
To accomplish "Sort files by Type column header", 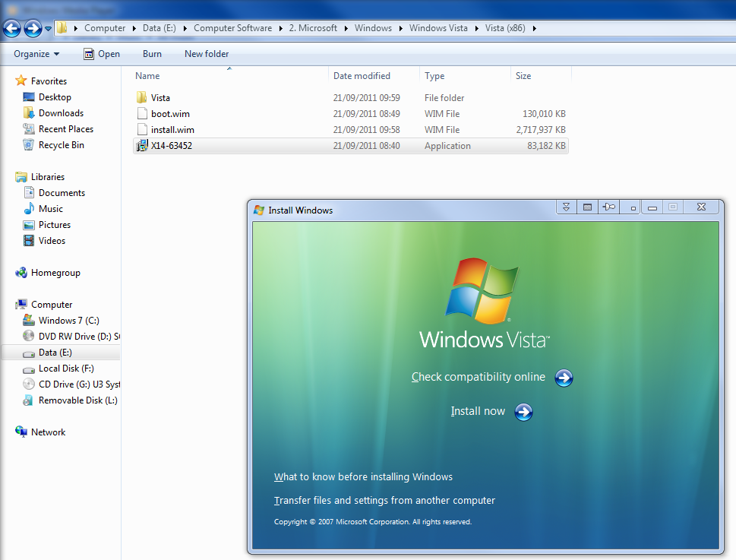I will 434,76.
